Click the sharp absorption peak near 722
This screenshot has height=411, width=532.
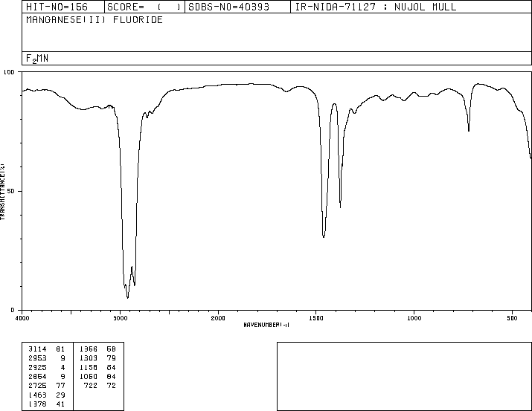pyautogui.click(x=469, y=130)
